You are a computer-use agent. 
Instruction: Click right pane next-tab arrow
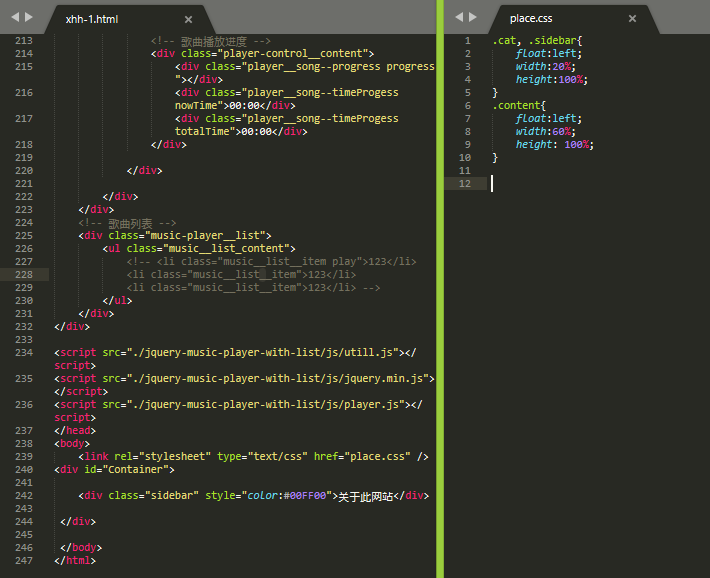coord(473,17)
